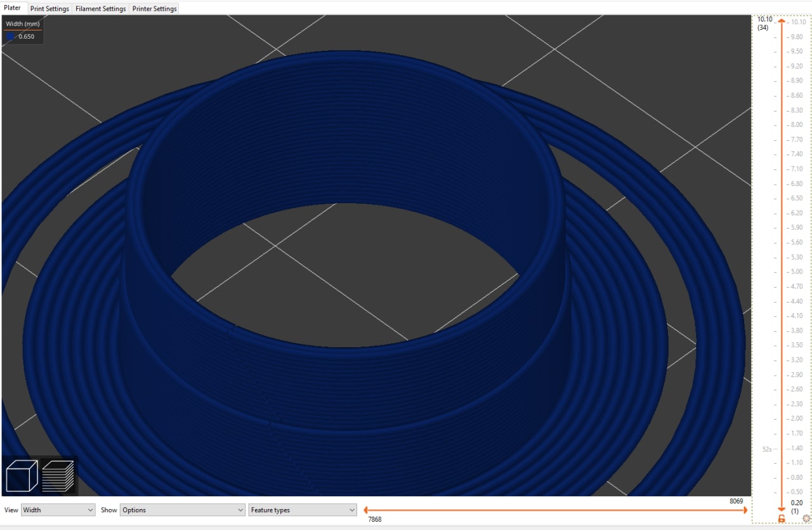Screen dimensions: 812x530
Task: Click the Width (mm) legend title
Action: pyautogui.click(x=23, y=24)
